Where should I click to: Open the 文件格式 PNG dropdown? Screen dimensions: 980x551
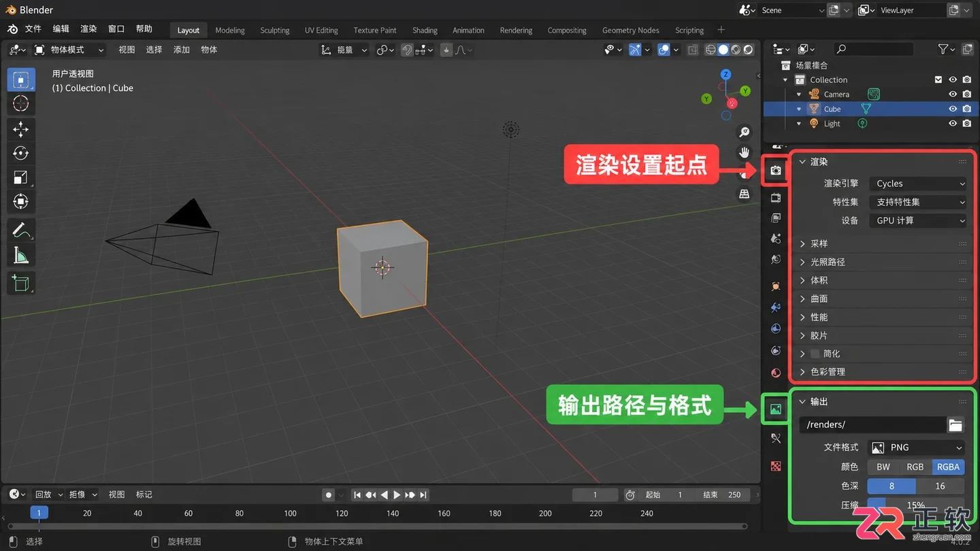click(916, 448)
